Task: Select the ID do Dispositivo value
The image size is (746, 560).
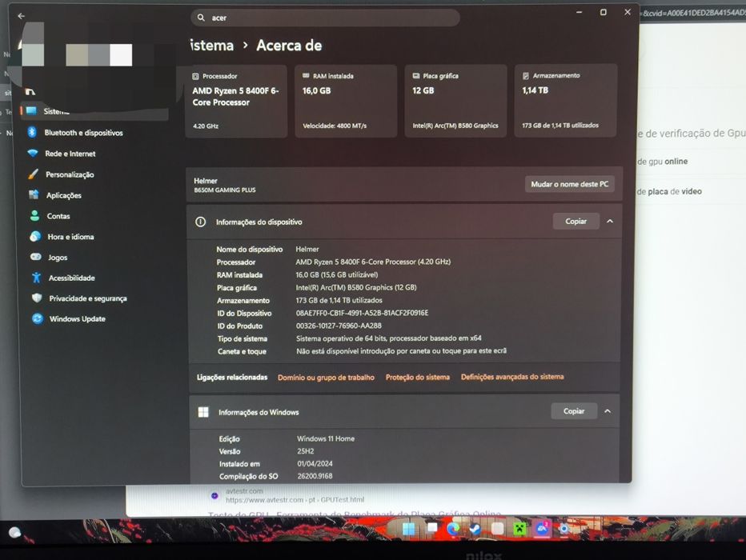Action: 362,313
